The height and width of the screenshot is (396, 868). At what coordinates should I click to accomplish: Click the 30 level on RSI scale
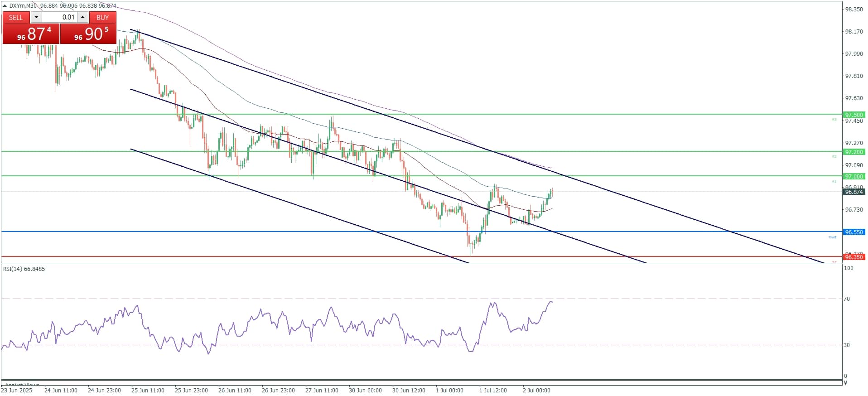(x=847, y=345)
